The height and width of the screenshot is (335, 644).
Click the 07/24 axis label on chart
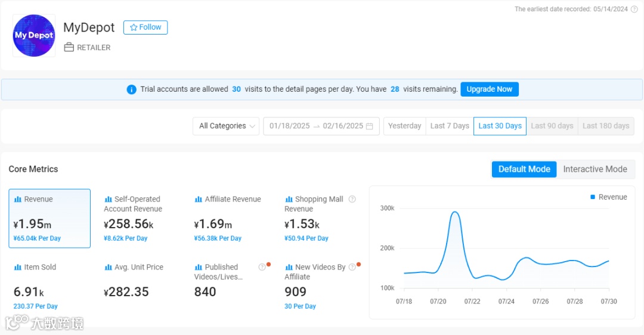506,302
